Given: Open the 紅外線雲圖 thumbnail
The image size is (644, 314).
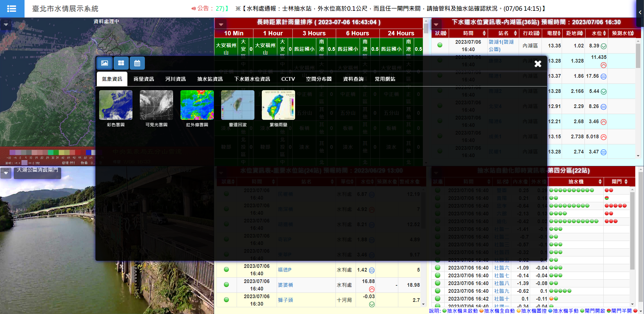Looking at the screenshot, I should 197,105.
